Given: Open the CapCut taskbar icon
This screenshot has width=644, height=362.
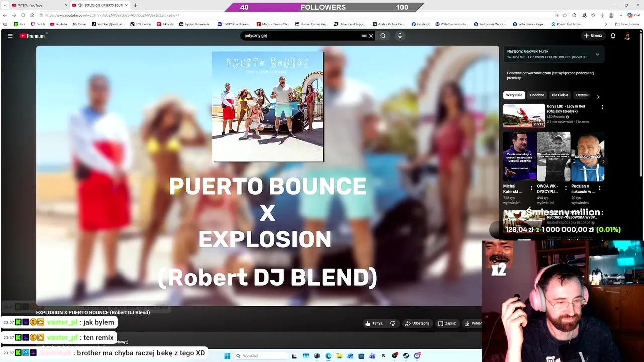Looking at the screenshot, I should coord(383,356).
